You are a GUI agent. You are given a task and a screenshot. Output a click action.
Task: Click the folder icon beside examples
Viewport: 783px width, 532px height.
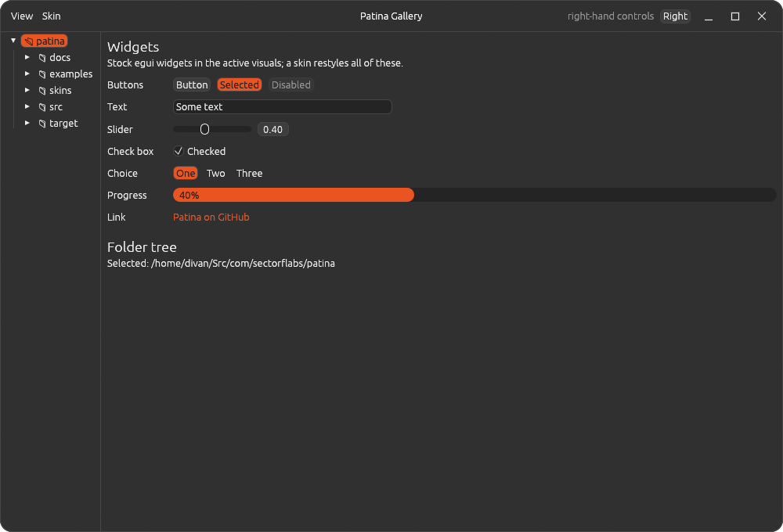pos(42,74)
